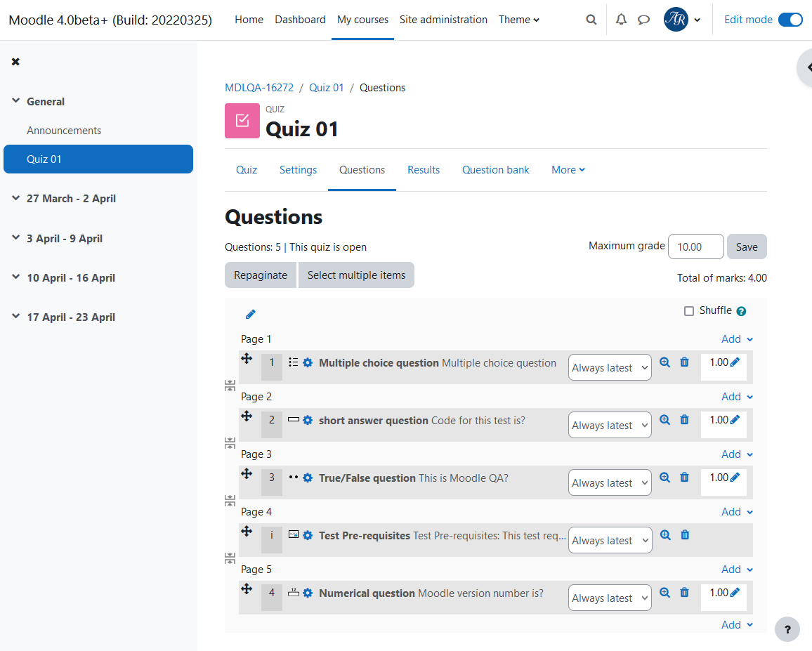
Task: Preview Test Pre-requisites with magnifier icon
Action: 665,534
